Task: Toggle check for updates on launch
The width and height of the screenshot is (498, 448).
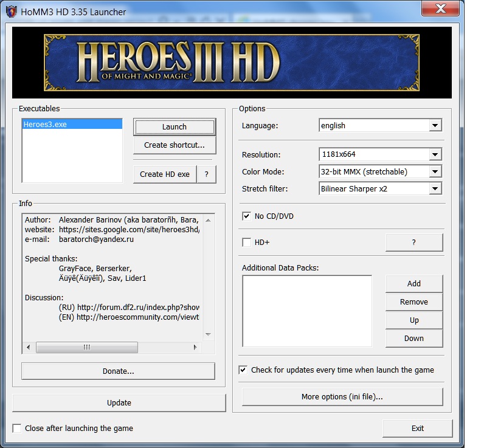Action: point(243,370)
